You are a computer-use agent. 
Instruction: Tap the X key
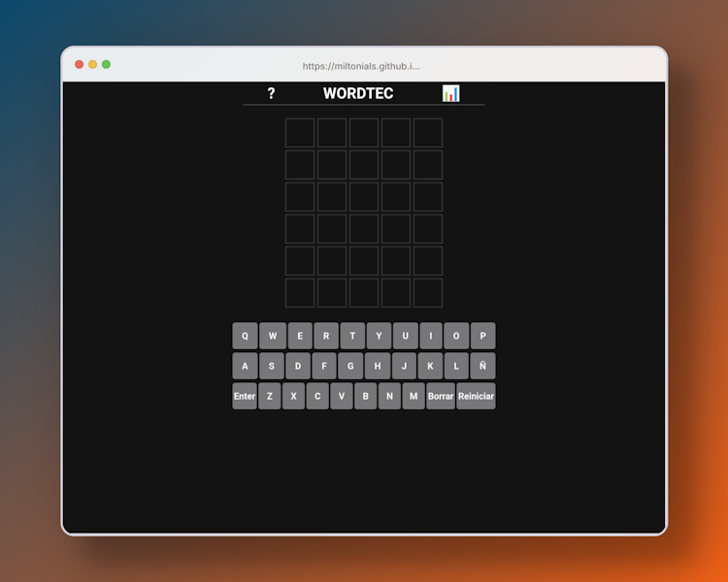(x=293, y=396)
